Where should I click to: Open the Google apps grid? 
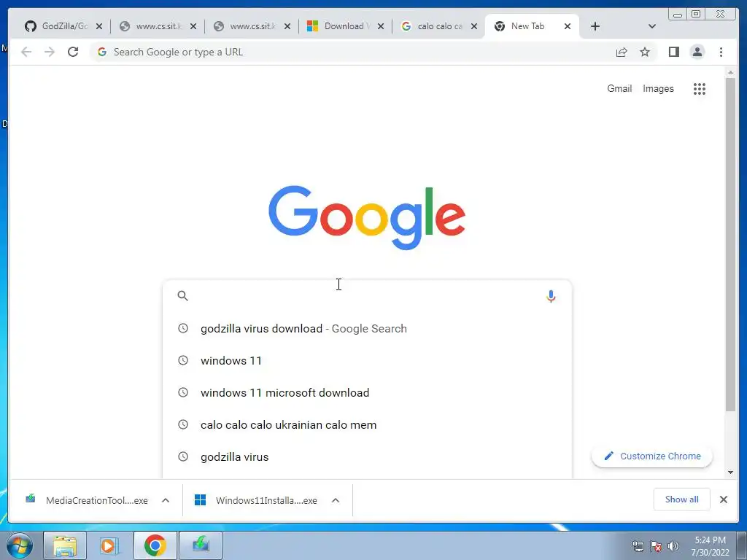[x=700, y=88]
